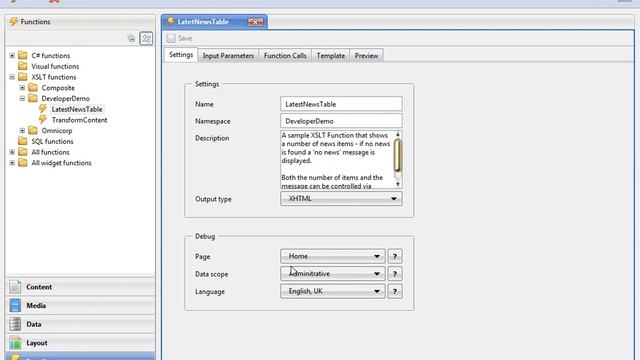Expand the C# functions node
Image resolution: width=640 pixels, height=360 pixels.
[x=12, y=56]
